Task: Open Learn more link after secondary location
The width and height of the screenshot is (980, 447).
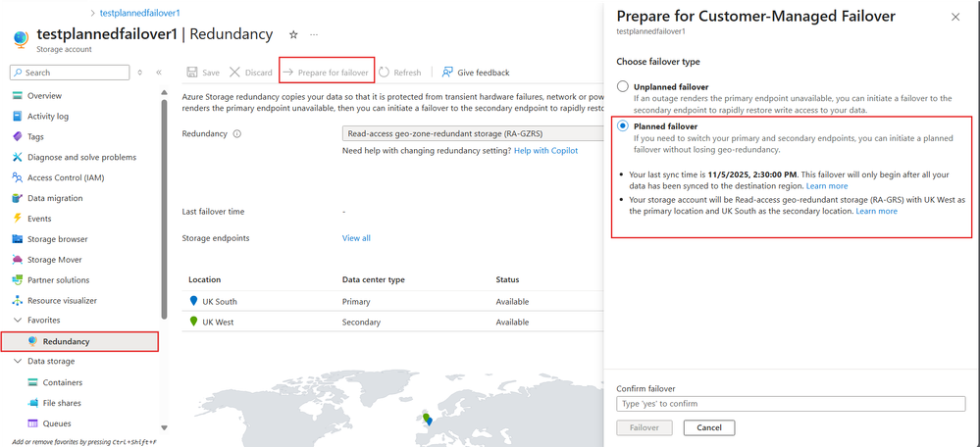Action: coord(876,211)
